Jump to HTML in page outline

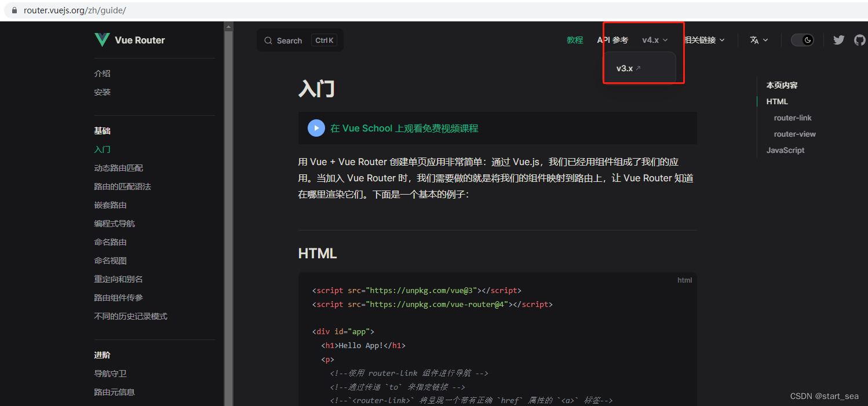tap(777, 101)
